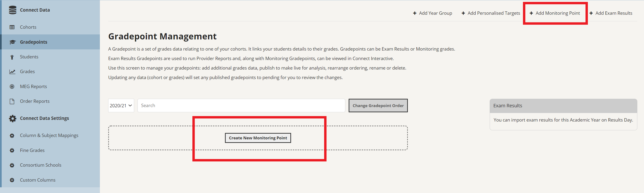Screen dimensions: 644x193
Task: Select Gradepoints in the sidebar
Action: (x=50, y=42)
